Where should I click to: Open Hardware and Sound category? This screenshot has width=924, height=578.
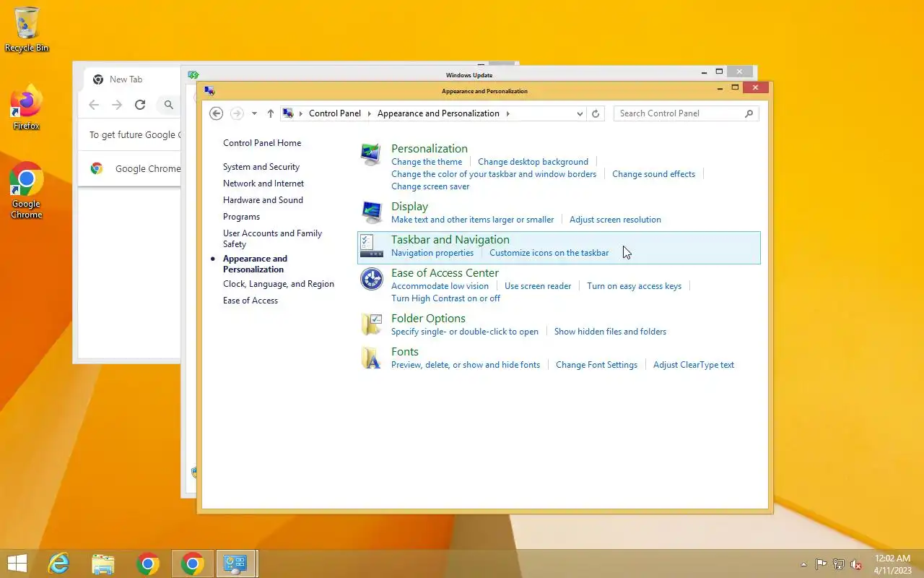pos(263,200)
